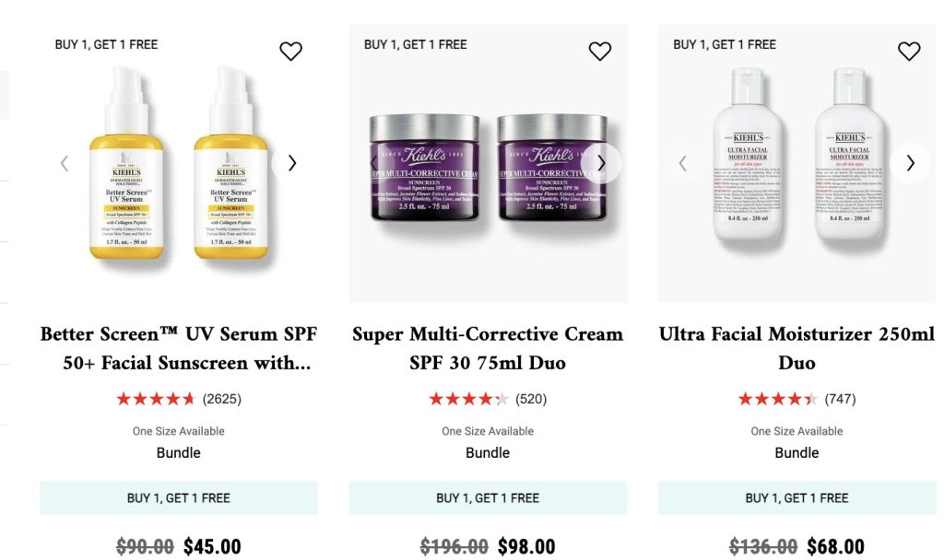Show next image of Better Screen UV Serum
Viewport: 944px width, 560px height.
click(x=292, y=163)
